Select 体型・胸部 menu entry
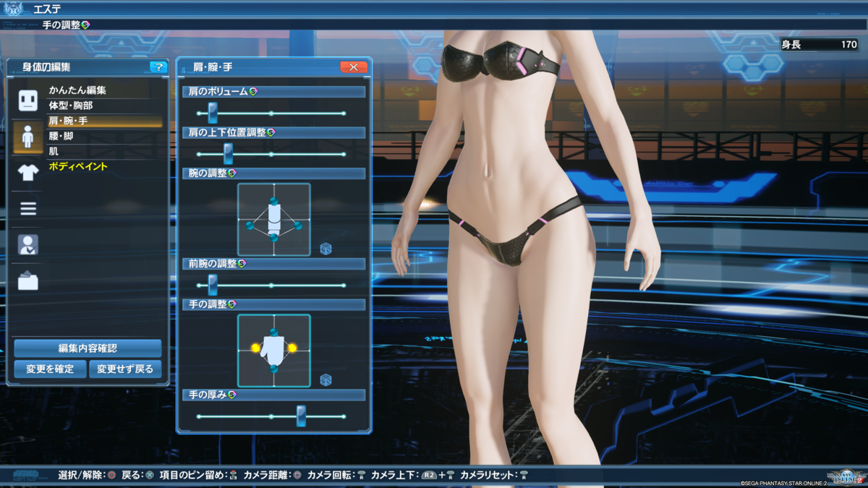 pos(70,106)
